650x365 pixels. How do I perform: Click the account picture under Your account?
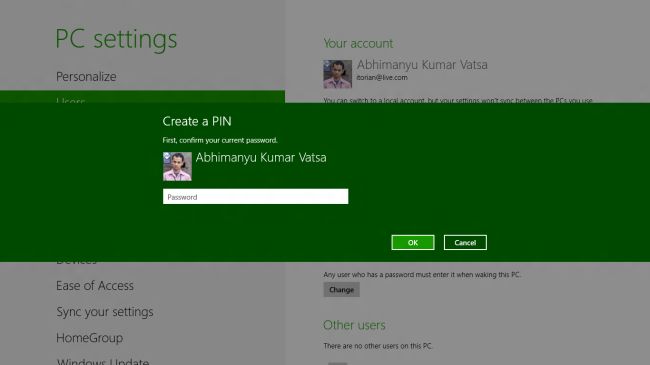337,74
